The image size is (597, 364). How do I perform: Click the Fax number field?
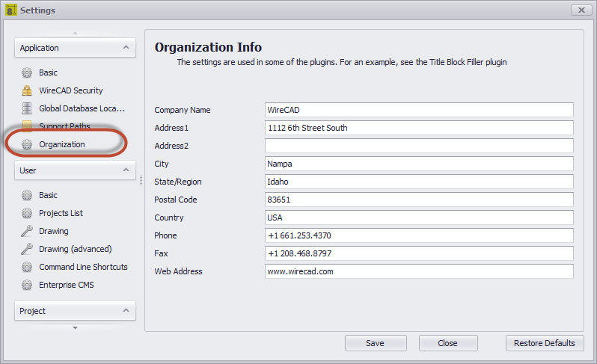coord(419,253)
